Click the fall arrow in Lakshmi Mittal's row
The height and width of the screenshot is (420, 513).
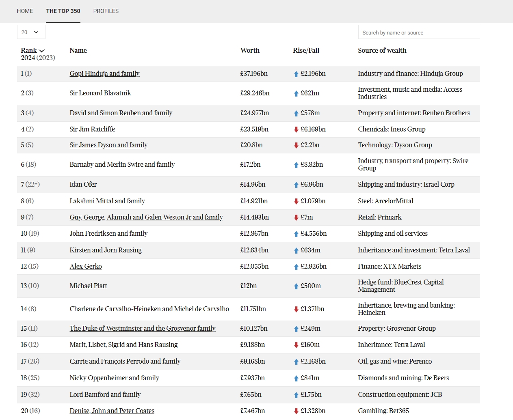pyautogui.click(x=296, y=201)
